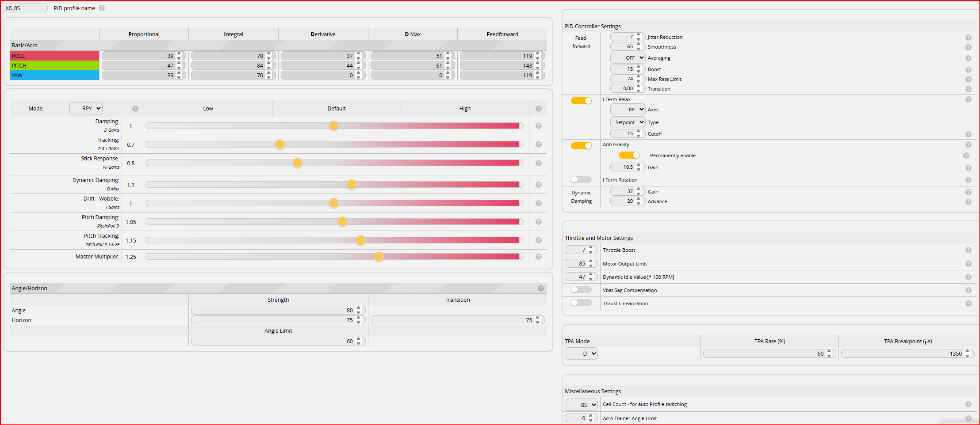Show help for Angle/Horizon section
This screenshot has height=425, width=980.
540,288
